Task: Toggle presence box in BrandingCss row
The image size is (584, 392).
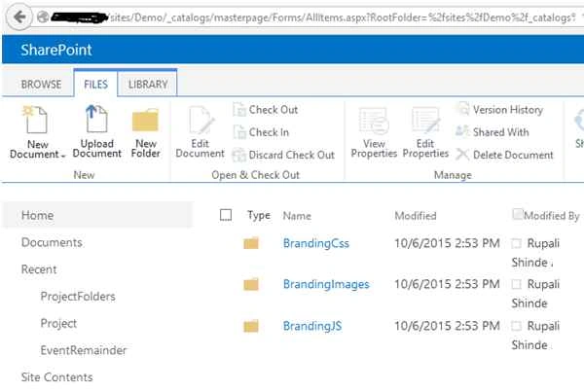Action: tap(516, 243)
